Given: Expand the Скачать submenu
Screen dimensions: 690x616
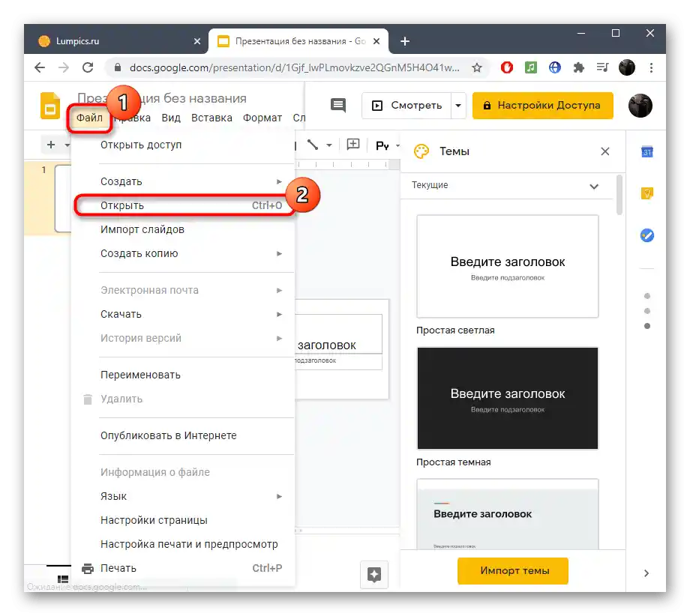Looking at the screenshot, I should tap(279, 314).
